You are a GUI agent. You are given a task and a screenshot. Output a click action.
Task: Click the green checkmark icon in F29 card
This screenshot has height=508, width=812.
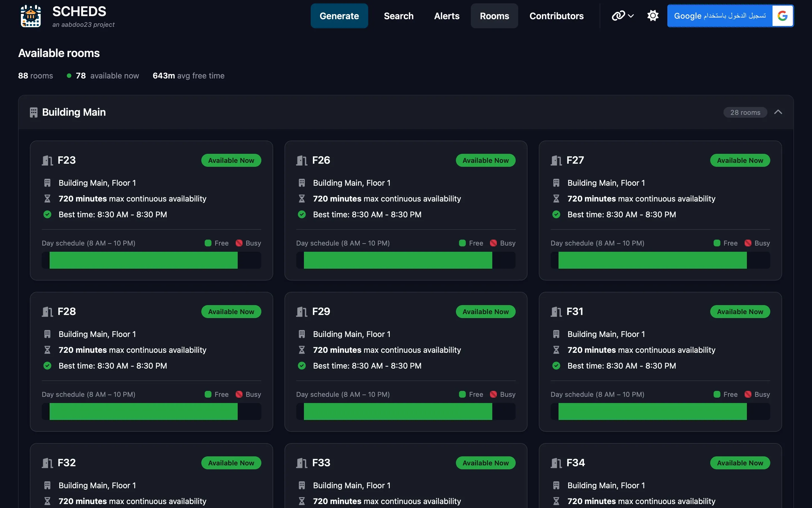(x=302, y=365)
